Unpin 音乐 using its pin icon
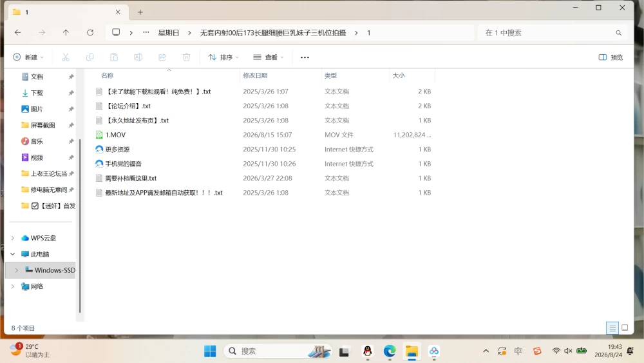This screenshot has width=644, height=363. pyautogui.click(x=71, y=141)
